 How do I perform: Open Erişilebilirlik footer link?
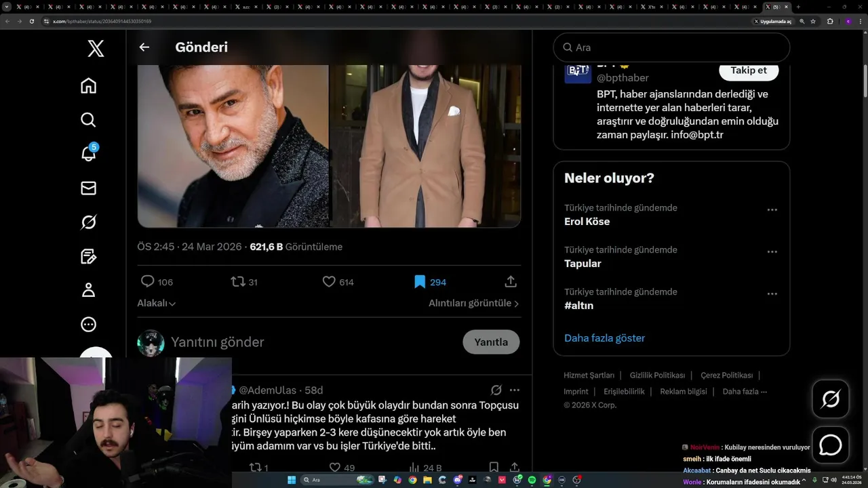click(624, 391)
